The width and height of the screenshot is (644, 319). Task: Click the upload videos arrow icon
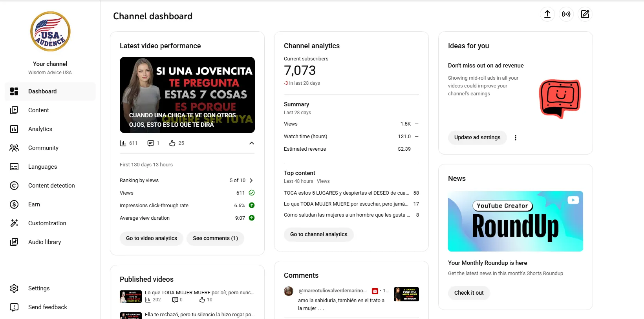pyautogui.click(x=547, y=14)
